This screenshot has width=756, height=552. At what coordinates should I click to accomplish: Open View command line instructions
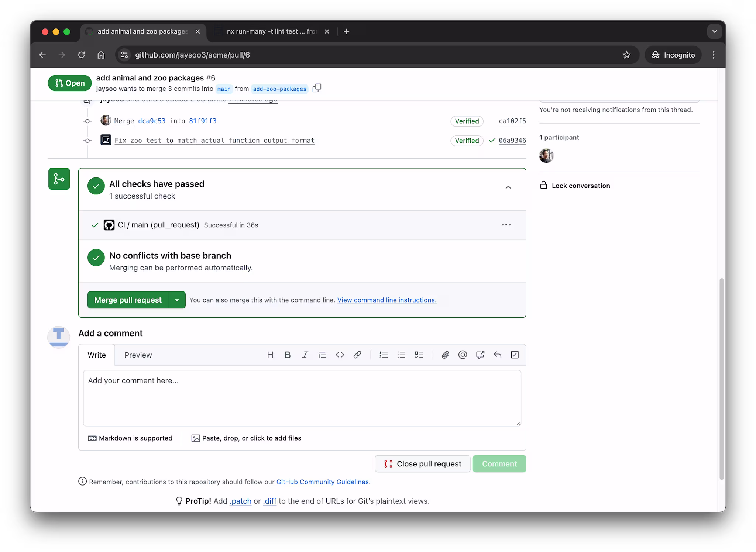(x=386, y=300)
